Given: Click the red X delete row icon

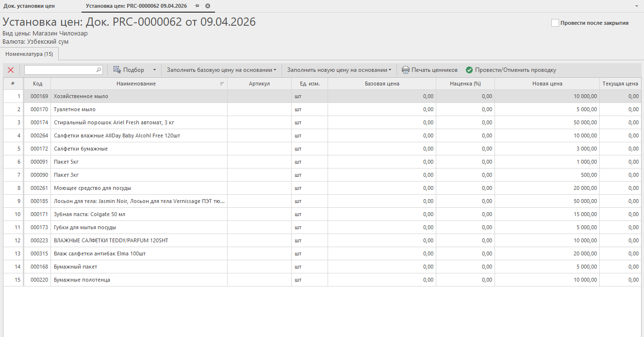Looking at the screenshot, I should click(11, 70).
